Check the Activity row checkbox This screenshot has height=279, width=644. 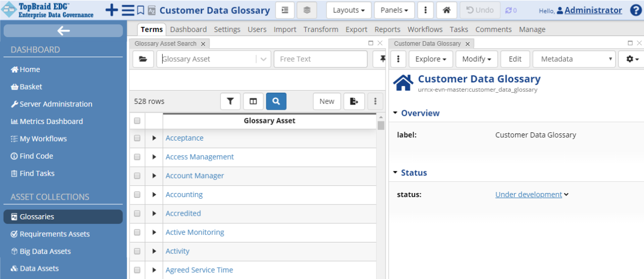click(x=137, y=251)
